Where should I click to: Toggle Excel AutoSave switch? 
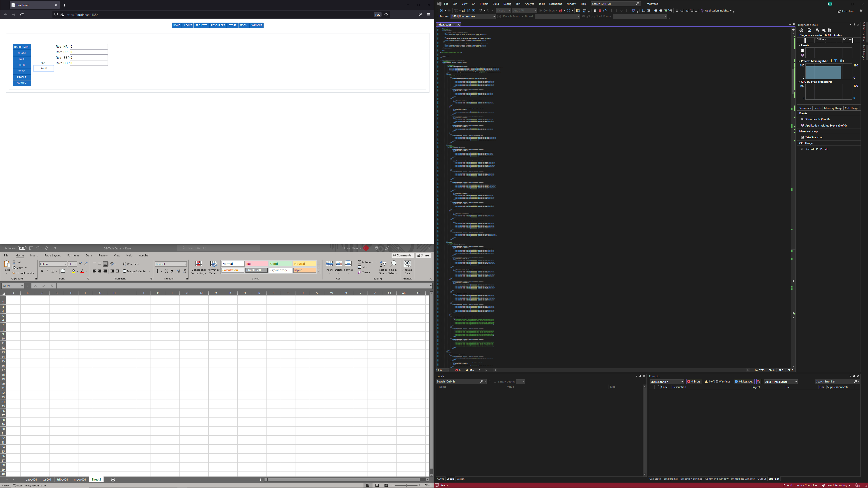coord(22,248)
